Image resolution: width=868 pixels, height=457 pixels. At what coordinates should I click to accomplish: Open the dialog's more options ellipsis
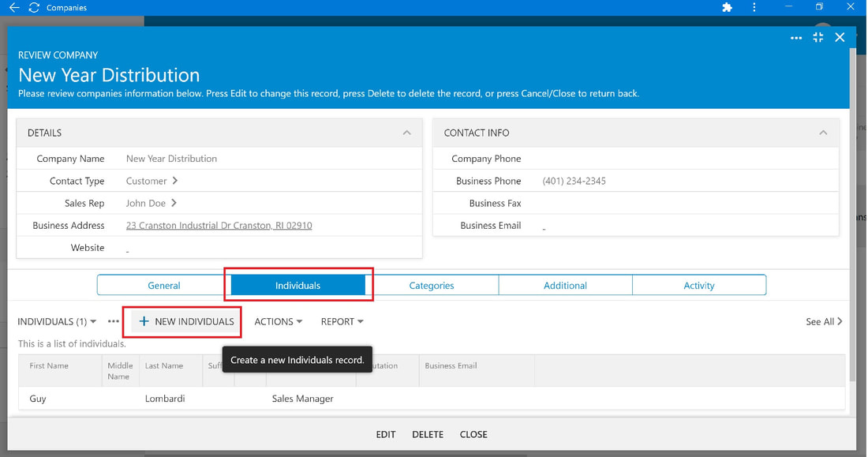click(x=796, y=38)
